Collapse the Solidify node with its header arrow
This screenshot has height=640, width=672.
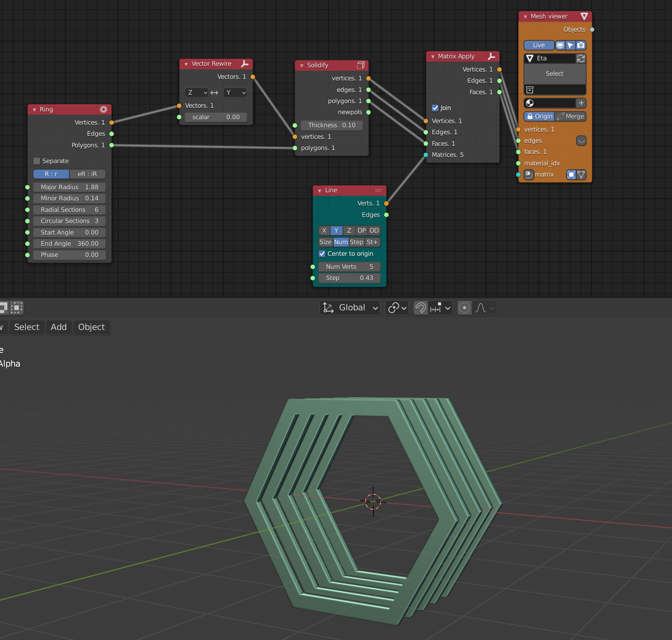(301, 65)
